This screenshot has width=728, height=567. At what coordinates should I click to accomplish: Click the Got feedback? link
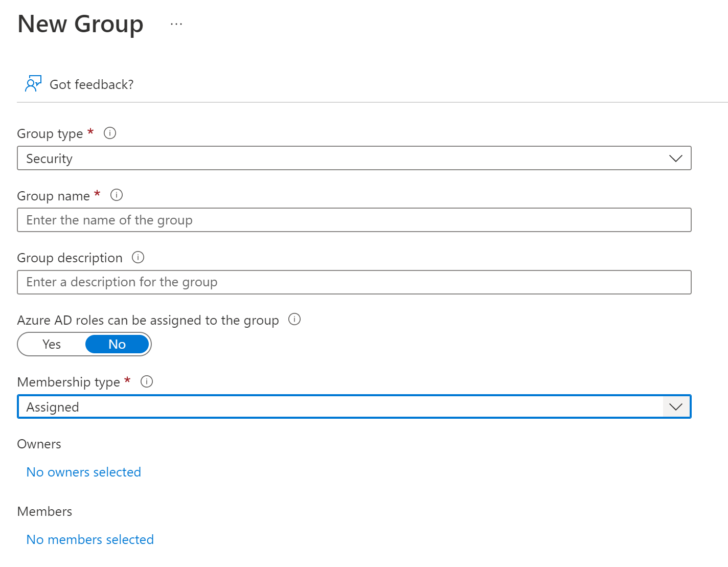click(92, 84)
